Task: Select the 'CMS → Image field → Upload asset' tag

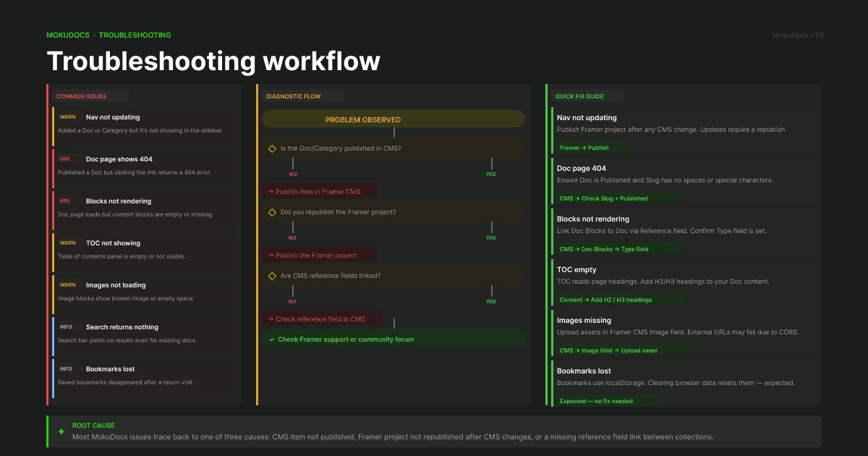Action: 626,350
